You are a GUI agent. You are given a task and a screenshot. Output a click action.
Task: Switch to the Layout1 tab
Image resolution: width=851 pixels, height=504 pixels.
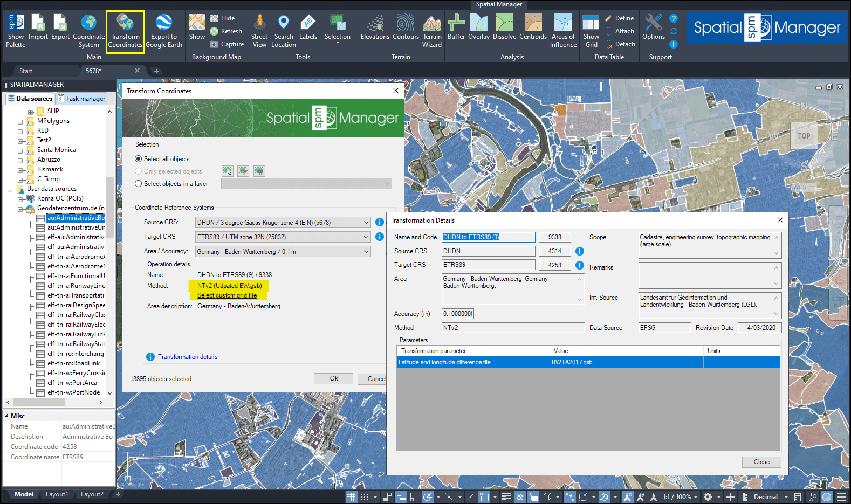57,494
